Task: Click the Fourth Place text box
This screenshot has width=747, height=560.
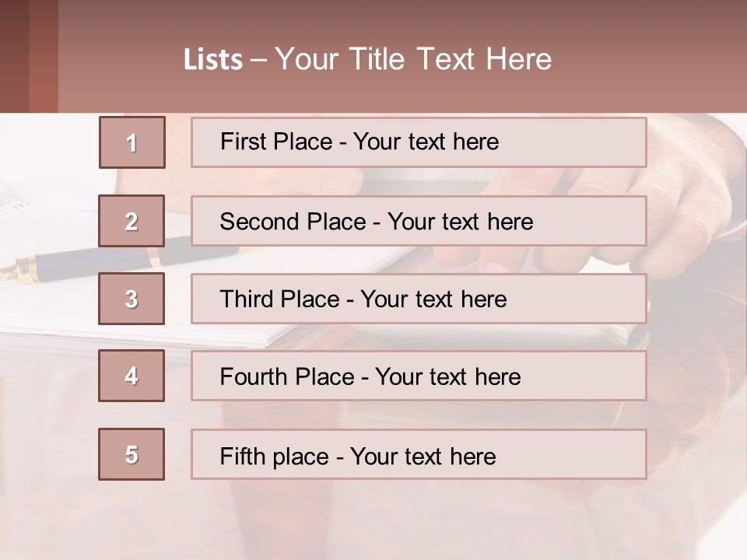Action: [x=419, y=376]
